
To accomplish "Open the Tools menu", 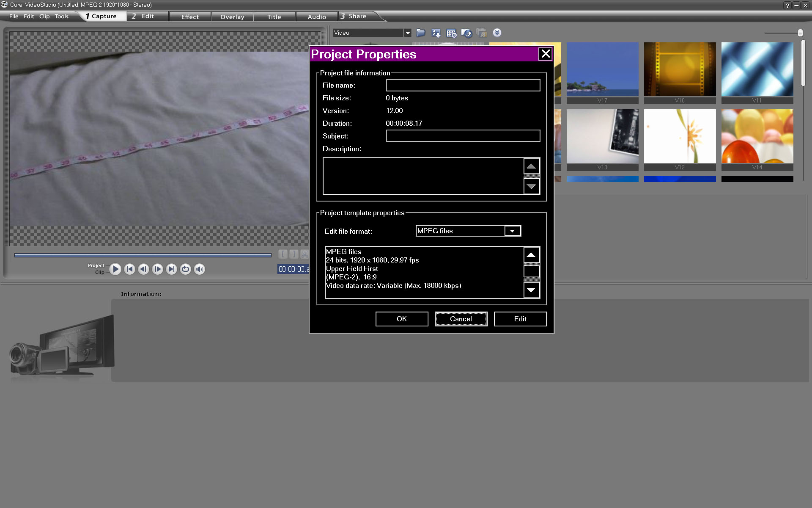I will click(61, 17).
